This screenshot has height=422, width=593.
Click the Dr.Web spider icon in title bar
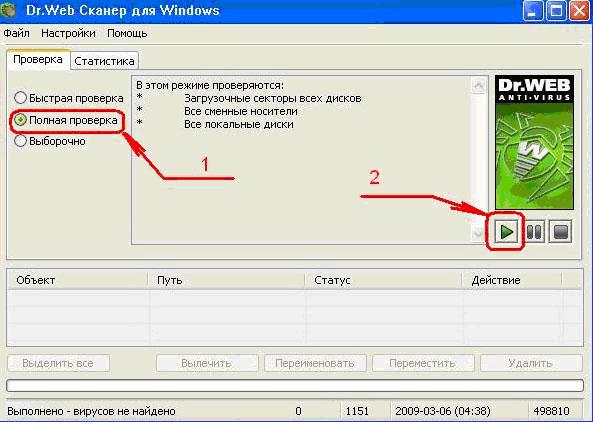click(8, 10)
